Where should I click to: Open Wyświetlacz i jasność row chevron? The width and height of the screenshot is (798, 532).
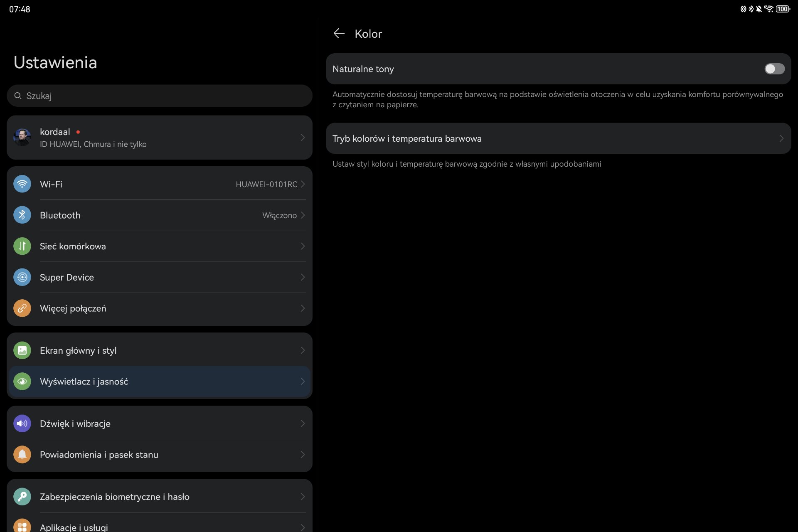click(303, 382)
